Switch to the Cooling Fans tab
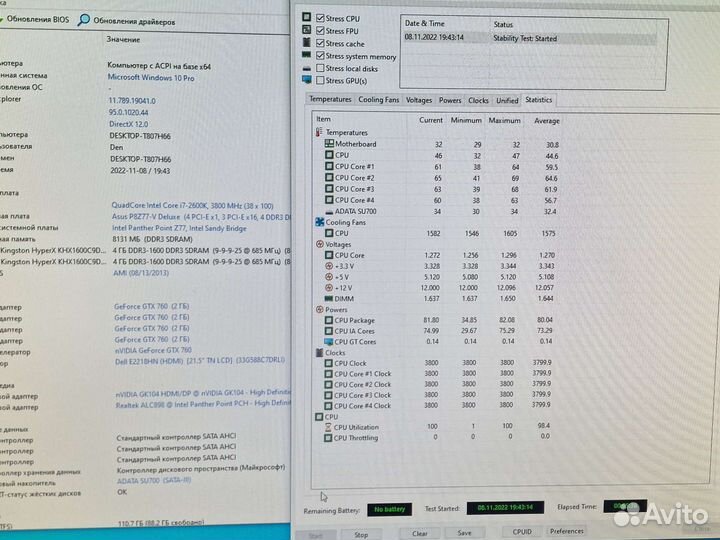 [x=378, y=100]
